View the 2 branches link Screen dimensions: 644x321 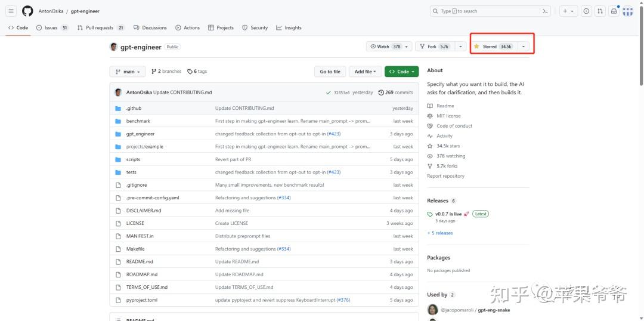tap(166, 72)
